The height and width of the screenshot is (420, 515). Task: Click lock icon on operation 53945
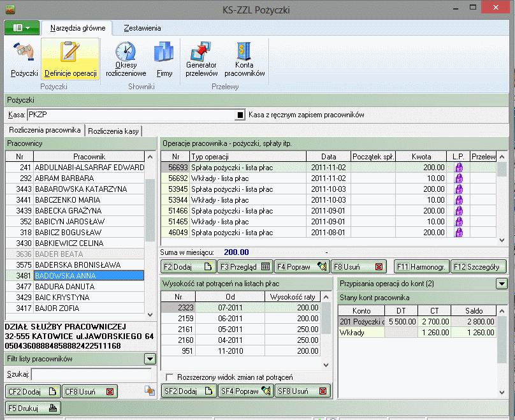pos(458,189)
